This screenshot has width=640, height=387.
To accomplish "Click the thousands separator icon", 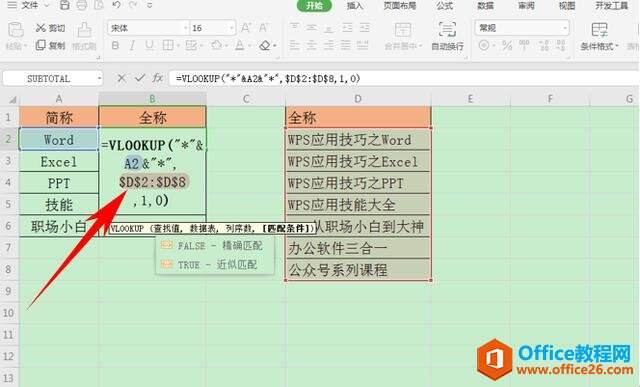I will coord(524,45).
